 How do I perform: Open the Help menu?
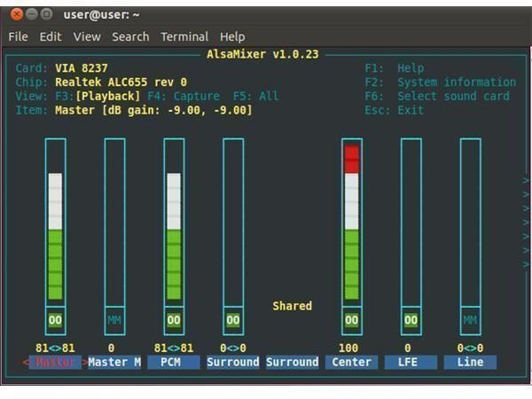tap(232, 36)
